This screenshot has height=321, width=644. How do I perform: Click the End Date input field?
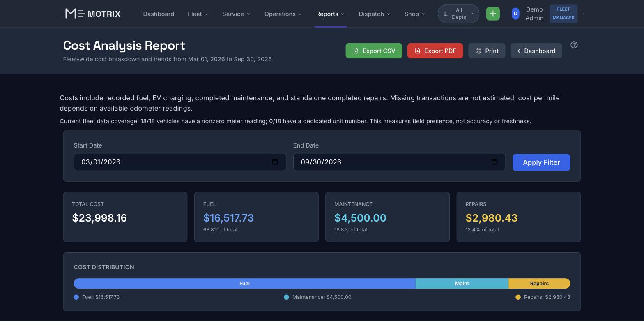click(399, 162)
